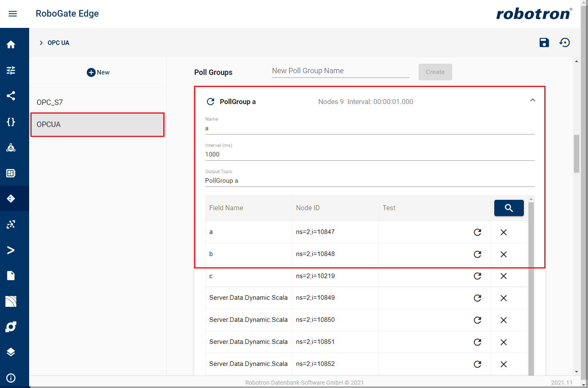
Task: Open the share connections sidebar icon
Action: [11, 96]
